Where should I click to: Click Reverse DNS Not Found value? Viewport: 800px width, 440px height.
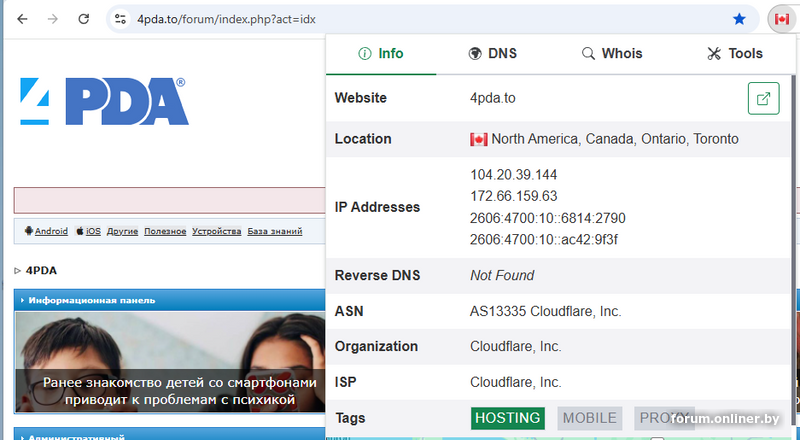(502, 276)
